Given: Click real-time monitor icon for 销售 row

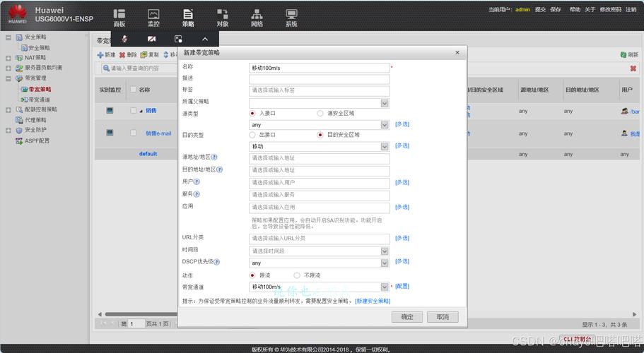Looking at the screenshot, I should tap(110, 110).
